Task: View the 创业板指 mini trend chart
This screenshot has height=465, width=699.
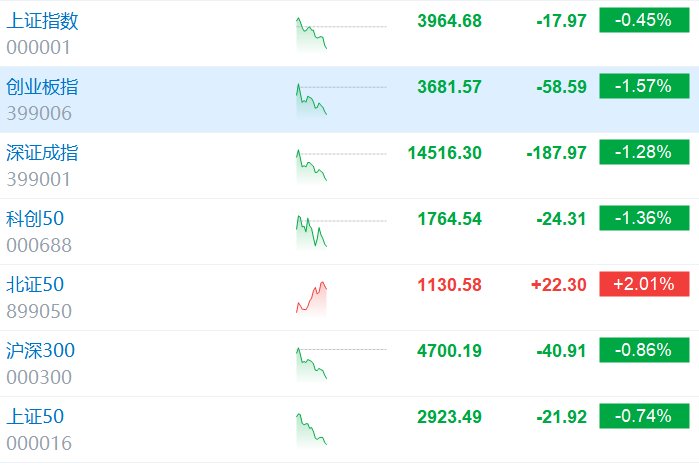Action: coord(341,99)
